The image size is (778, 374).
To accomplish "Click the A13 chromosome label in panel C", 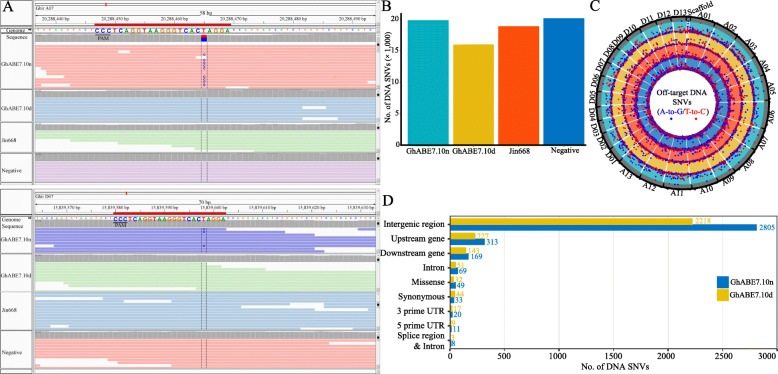I will (x=625, y=173).
